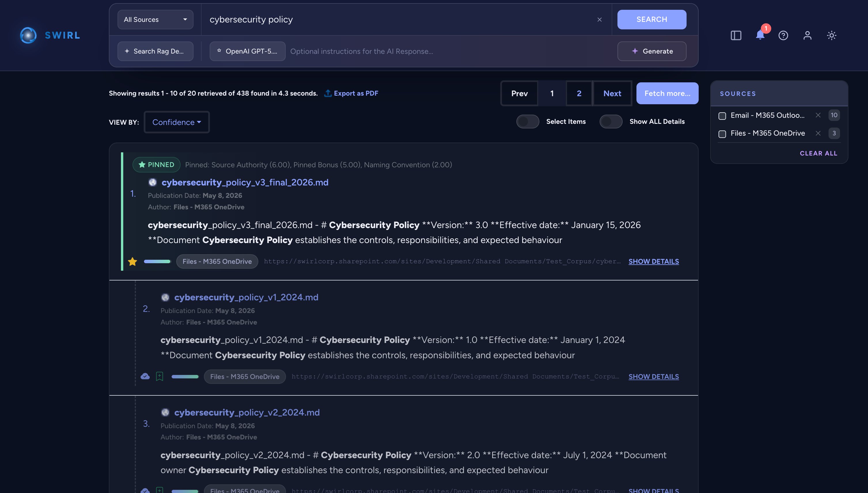This screenshot has width=868, height=493.
Task: Click the bookmark pin icon on v1_2024 result
Action: click(160, 376)
